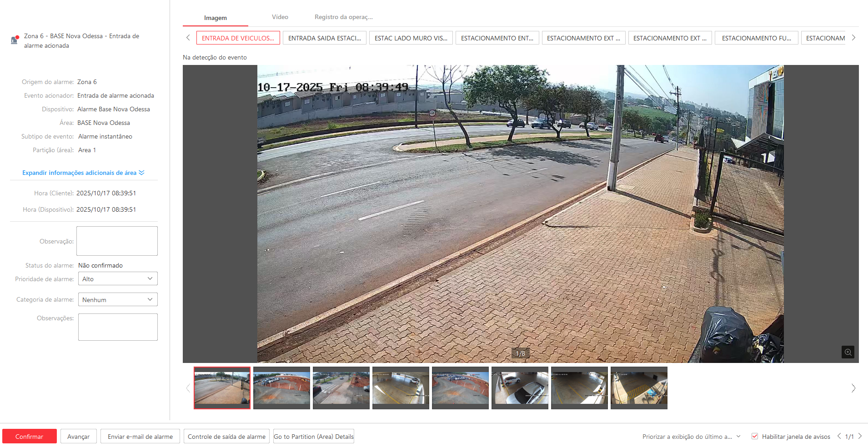Toggle Habilitar janela de avisos checkbox

tap(755, 436)
